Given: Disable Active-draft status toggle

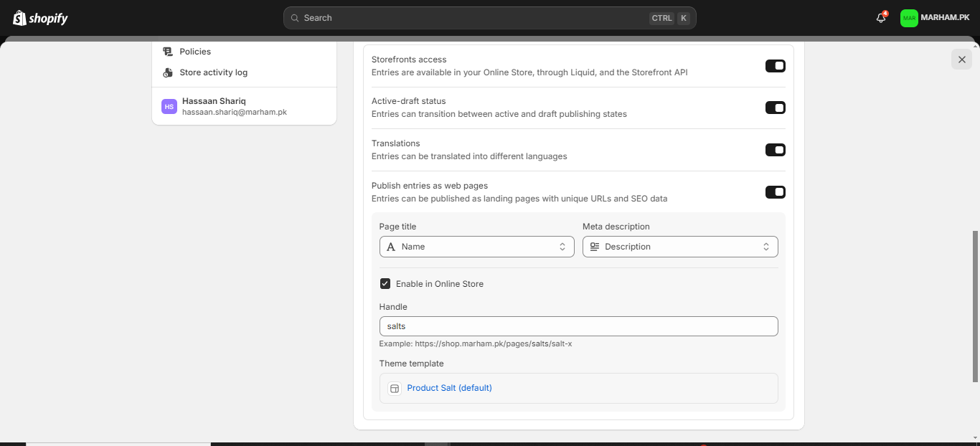Looking at the screenshot, I should [x=775, y=108].
